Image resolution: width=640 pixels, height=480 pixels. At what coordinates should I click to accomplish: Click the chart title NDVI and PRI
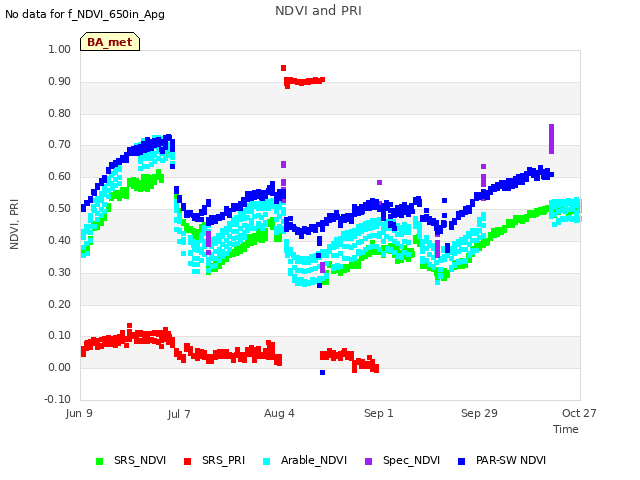(318, 11)
